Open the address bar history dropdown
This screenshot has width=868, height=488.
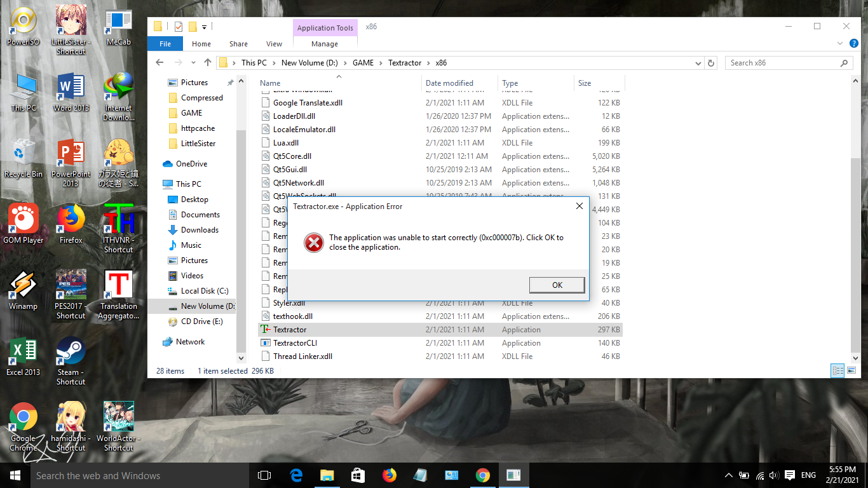(x=698, y=62)
